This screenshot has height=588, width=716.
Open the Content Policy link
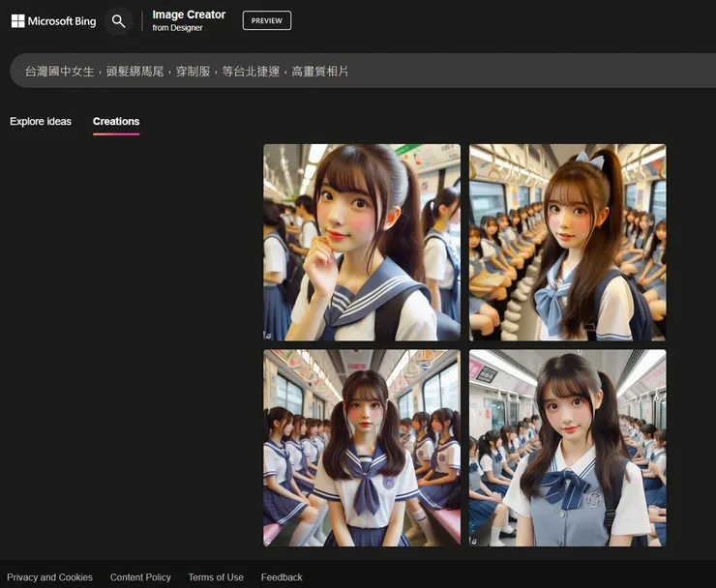pos(140,577)
